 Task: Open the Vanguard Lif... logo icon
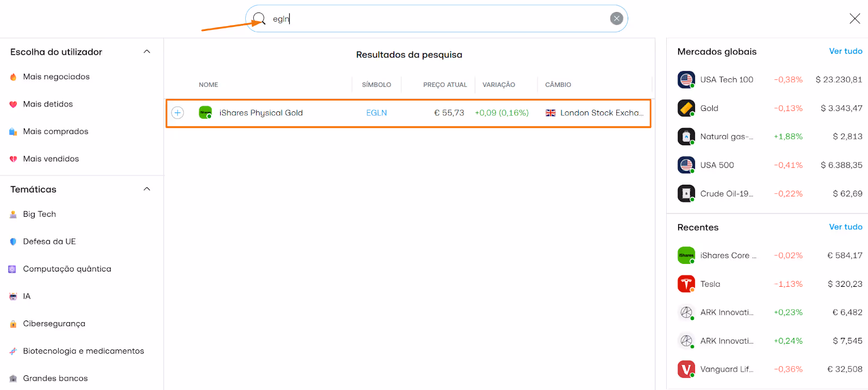pos(686,369)
